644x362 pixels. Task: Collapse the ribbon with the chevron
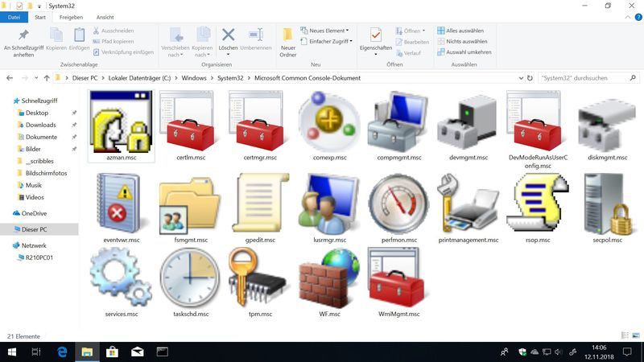(x=628, y=17)
